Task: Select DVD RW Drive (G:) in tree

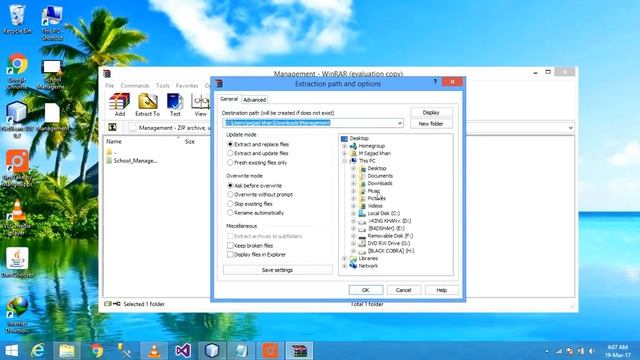Action: tap(389, 243)
